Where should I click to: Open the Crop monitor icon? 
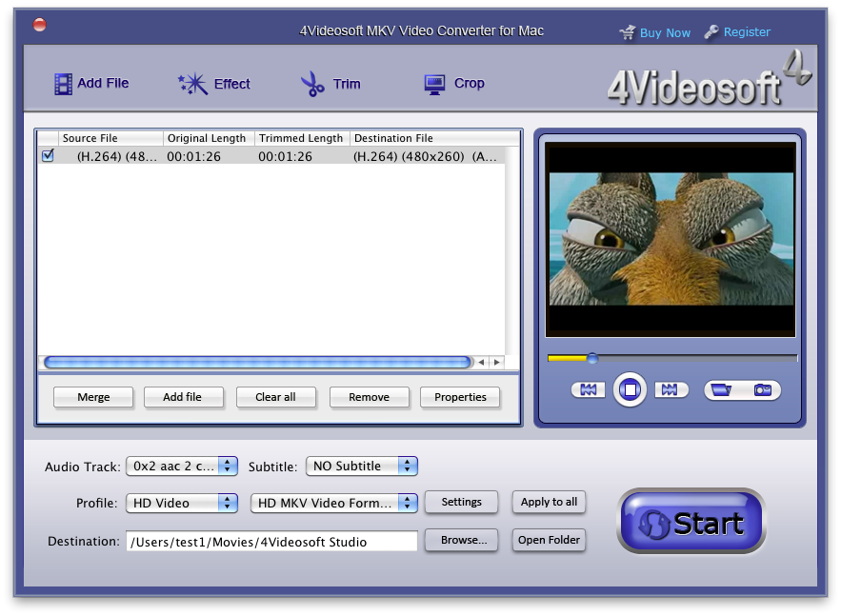[x=434, y=85]
